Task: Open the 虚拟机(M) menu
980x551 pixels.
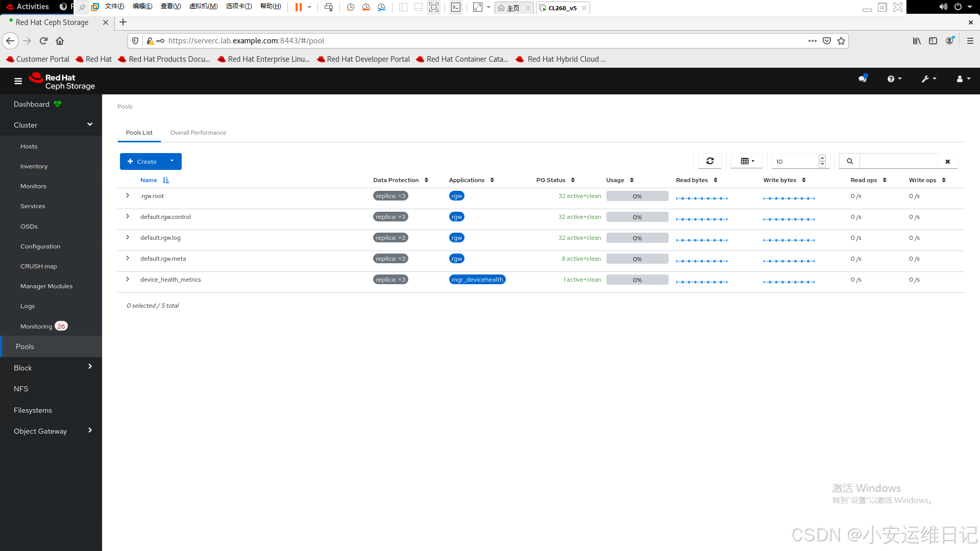Action: coord(203,7)
